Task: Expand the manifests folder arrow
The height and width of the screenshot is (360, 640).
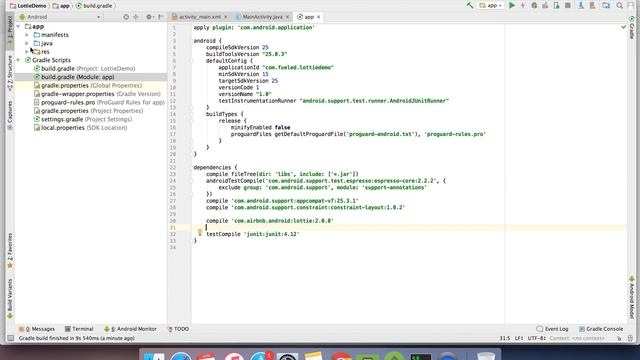Action: [x=27, y=35]
